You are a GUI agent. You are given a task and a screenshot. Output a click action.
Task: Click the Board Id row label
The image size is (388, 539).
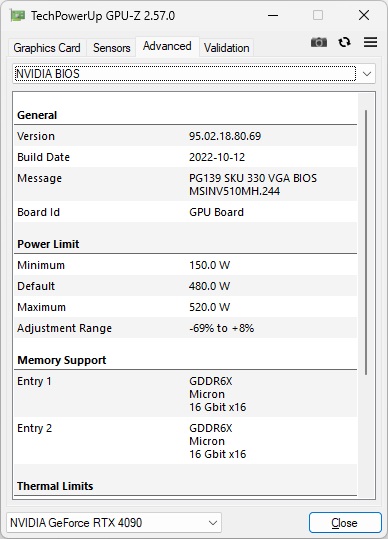[38, 212]
